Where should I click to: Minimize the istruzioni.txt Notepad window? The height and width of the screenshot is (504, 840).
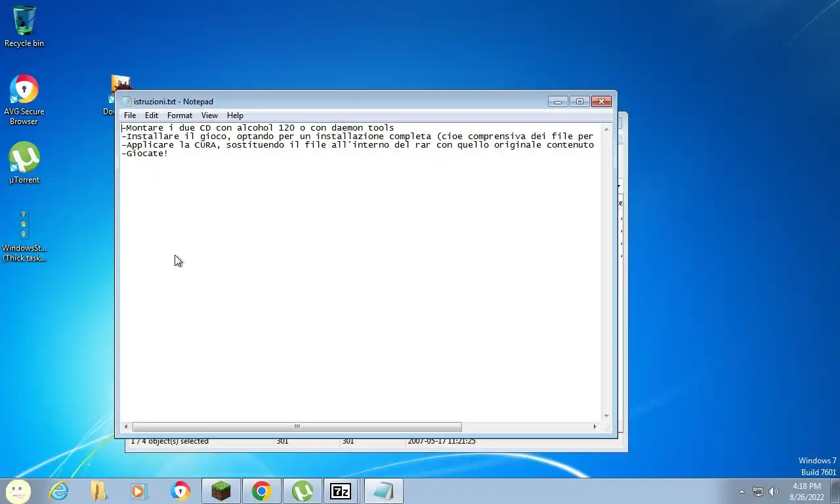click(558, 101)
